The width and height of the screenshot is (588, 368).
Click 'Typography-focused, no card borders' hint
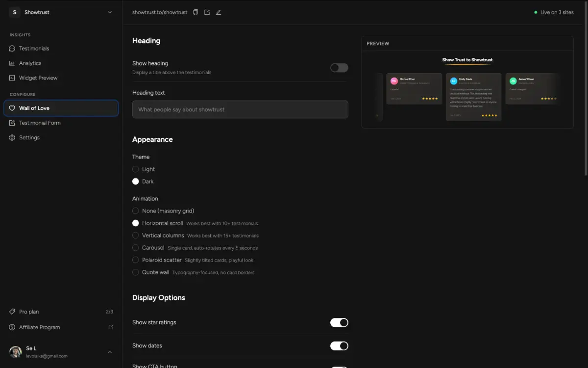[214, 273]
